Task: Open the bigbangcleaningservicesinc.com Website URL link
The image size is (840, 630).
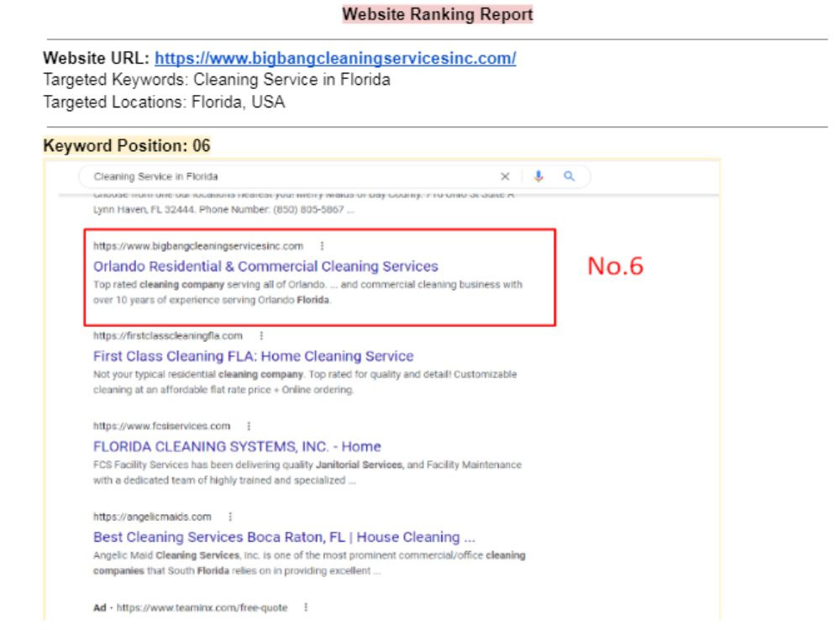Action: click(x=335, y=58)
